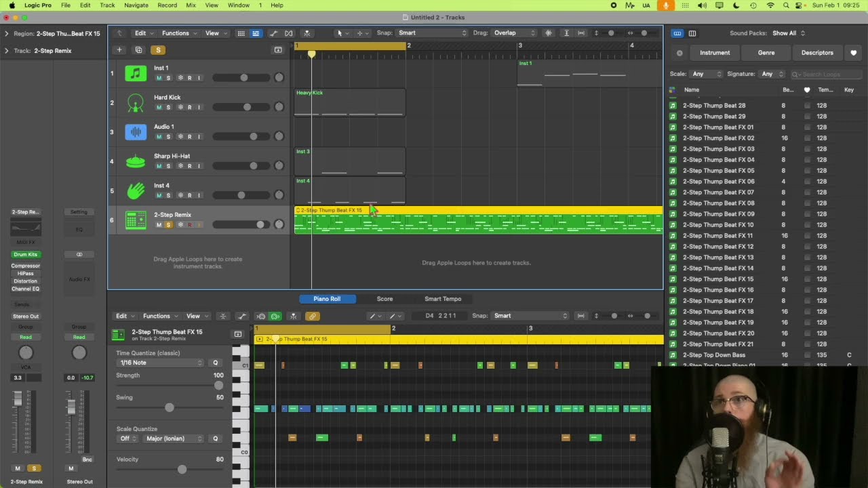The width and height of the screenshot is (868, 488).
Task: Click the waveform zoom icon
Action: (549, 33)
